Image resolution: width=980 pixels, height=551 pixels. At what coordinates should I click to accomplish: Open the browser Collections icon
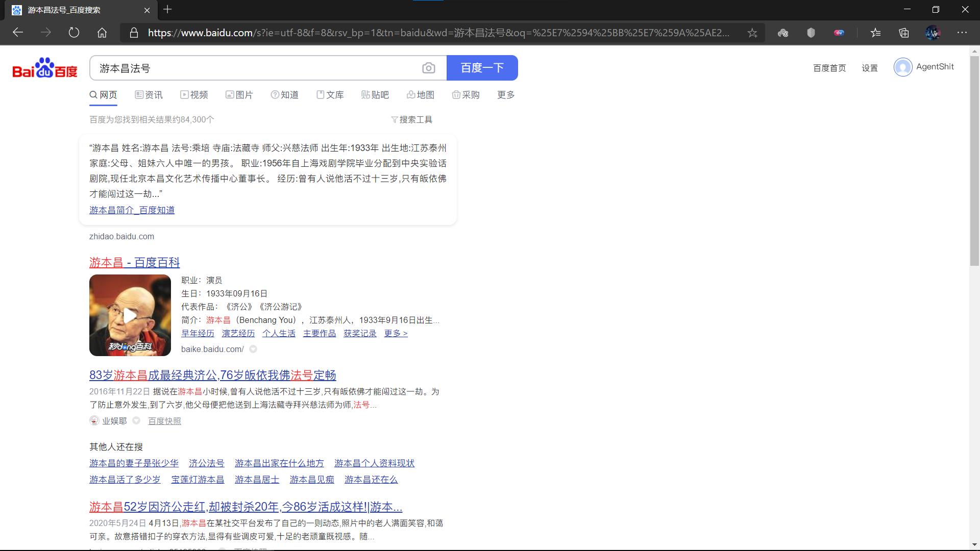click(x=903, y=33)
